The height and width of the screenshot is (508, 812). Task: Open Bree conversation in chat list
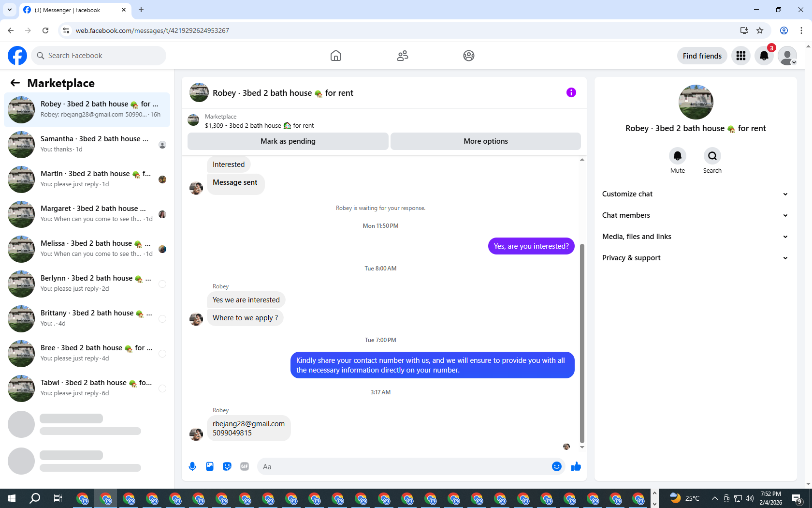(87, 354)
